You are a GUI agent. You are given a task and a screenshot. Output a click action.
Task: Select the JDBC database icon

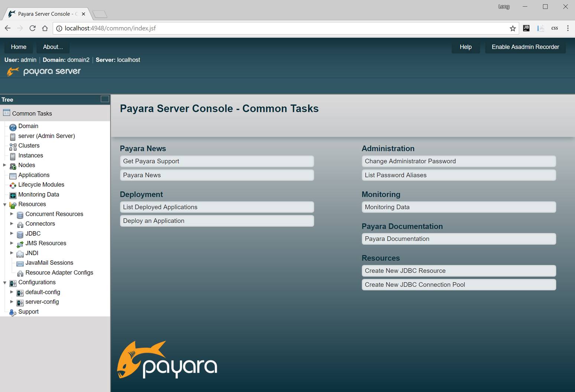click(x=20, y=234)
